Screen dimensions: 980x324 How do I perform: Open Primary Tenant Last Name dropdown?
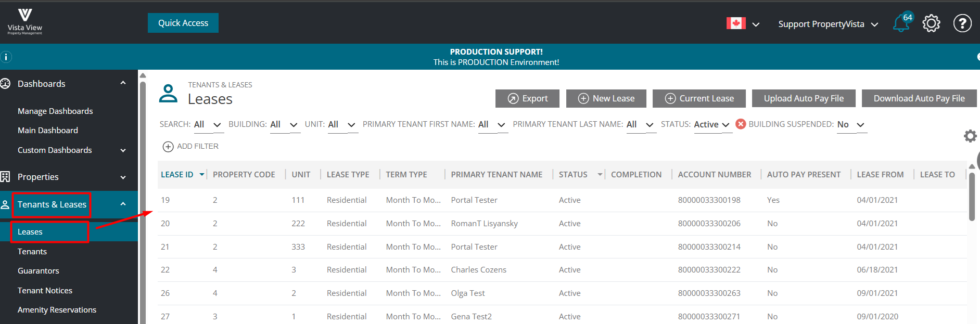pyautogui.click(x=641, y=125)
